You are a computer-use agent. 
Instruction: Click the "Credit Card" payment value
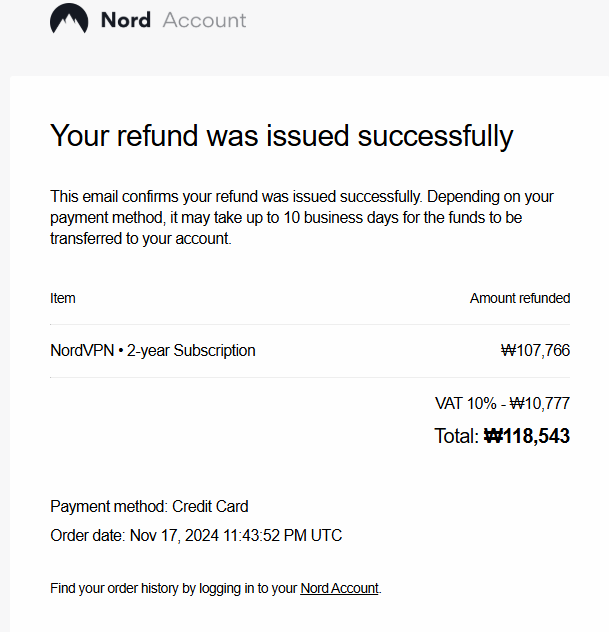point(210,507)
